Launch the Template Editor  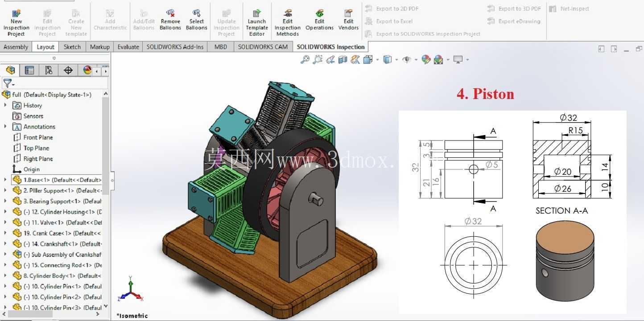click(x=257, y=22)
